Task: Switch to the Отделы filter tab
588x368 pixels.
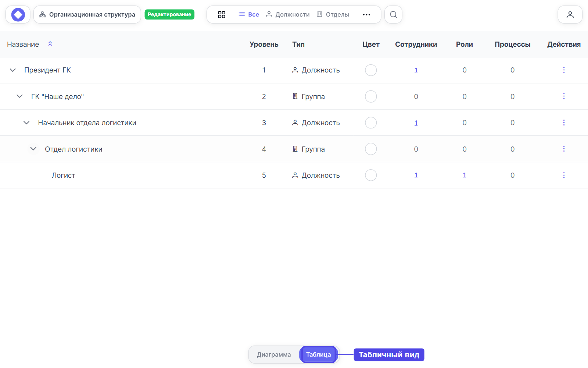Action: click(333, 15)
